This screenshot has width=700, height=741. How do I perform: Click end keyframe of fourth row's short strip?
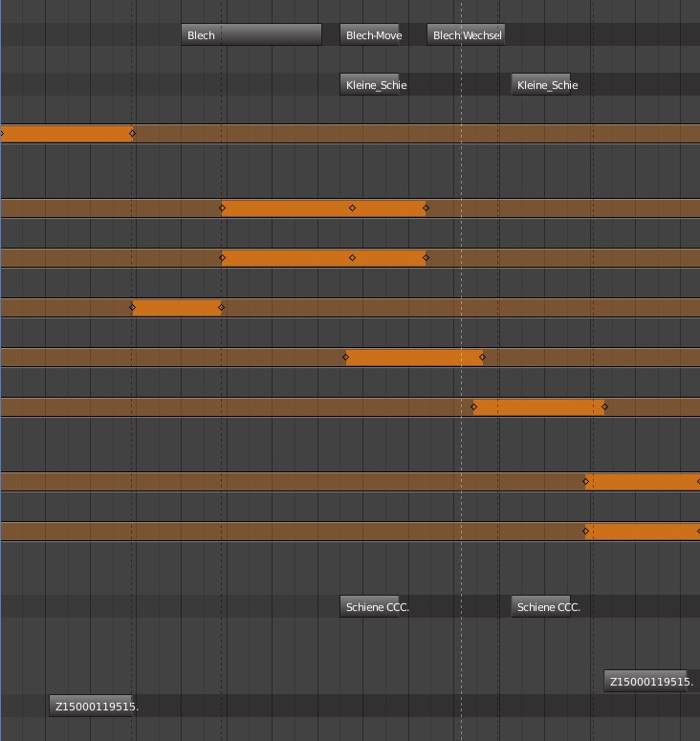coord(221,308)
